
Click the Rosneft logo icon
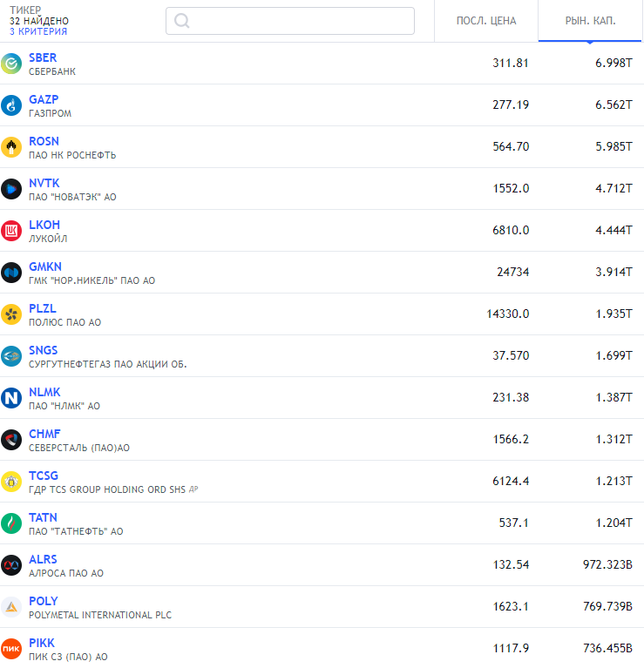11,147
